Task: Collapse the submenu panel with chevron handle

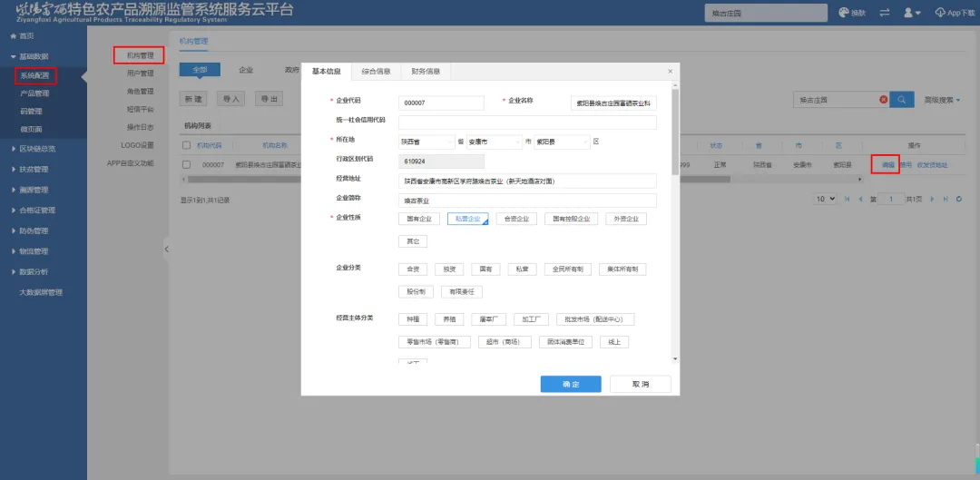Action: click(166, 249)
